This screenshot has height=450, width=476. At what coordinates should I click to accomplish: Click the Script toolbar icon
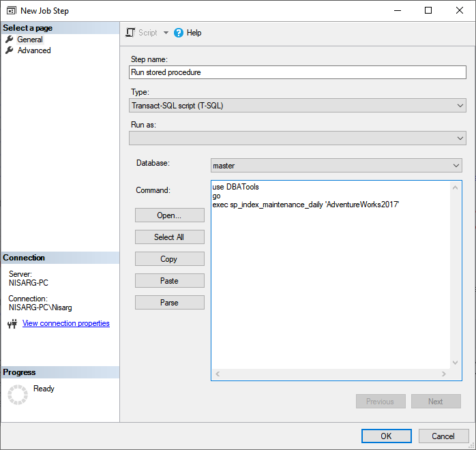pos(130,33)
